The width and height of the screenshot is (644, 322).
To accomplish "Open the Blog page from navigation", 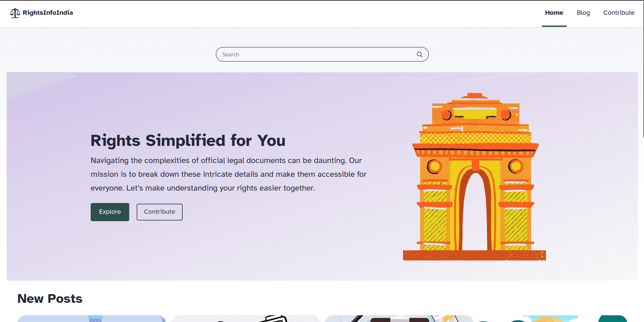I will (583, 13).
